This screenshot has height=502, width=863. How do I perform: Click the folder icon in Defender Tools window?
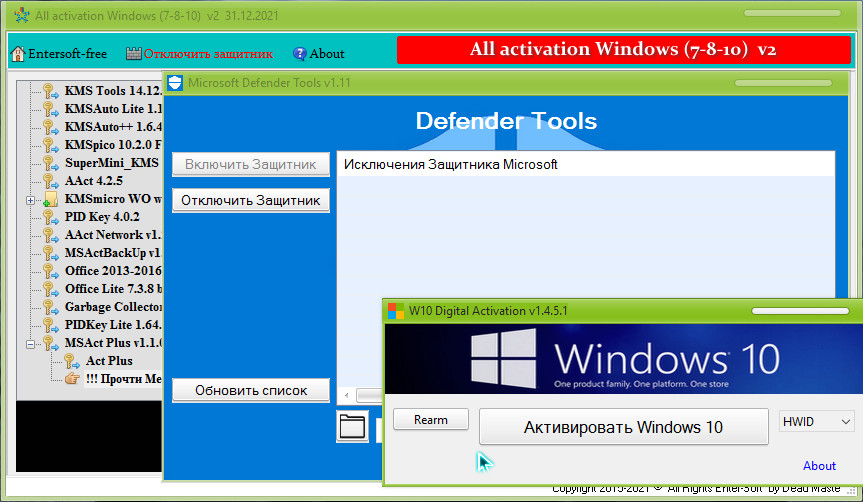click(352, 426)
